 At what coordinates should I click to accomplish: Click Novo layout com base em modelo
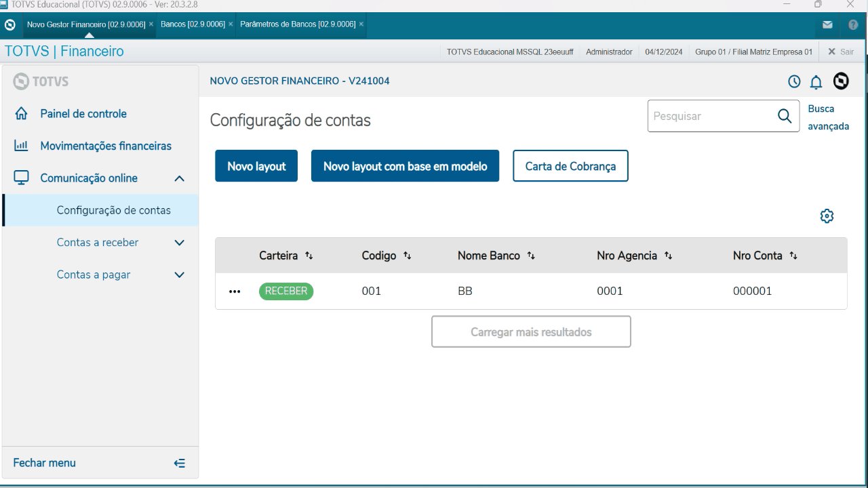(x=405, y=166)
